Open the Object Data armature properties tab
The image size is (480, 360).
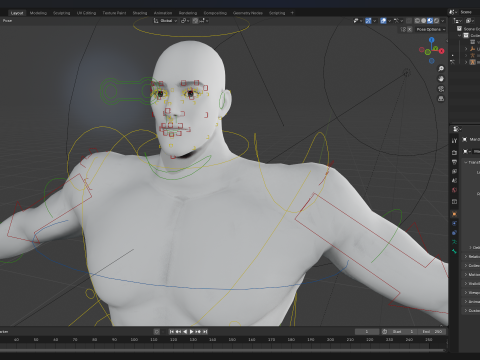454,242
